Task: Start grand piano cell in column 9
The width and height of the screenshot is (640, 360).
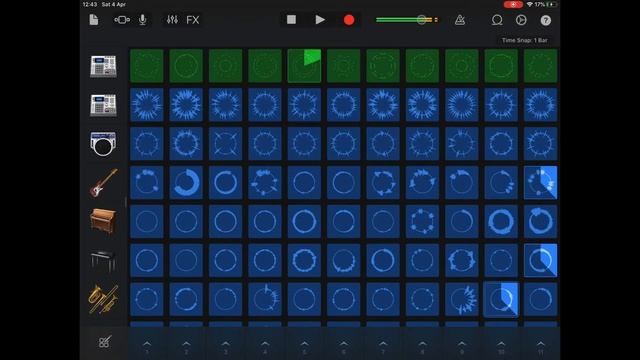Action: (462, 260)
